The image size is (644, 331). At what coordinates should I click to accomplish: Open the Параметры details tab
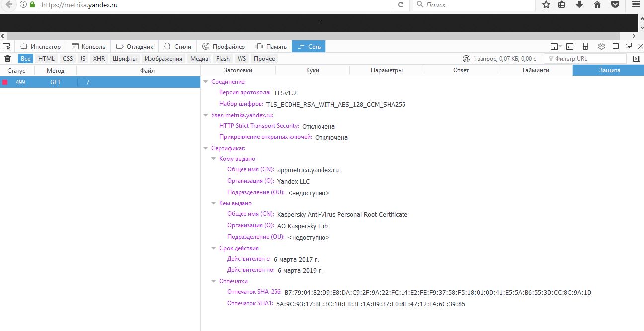387,70
